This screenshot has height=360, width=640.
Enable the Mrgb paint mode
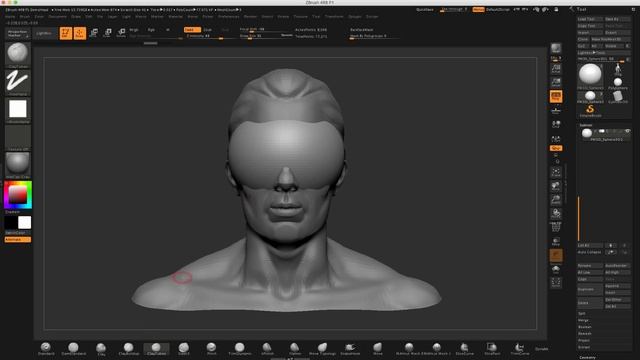134,30
